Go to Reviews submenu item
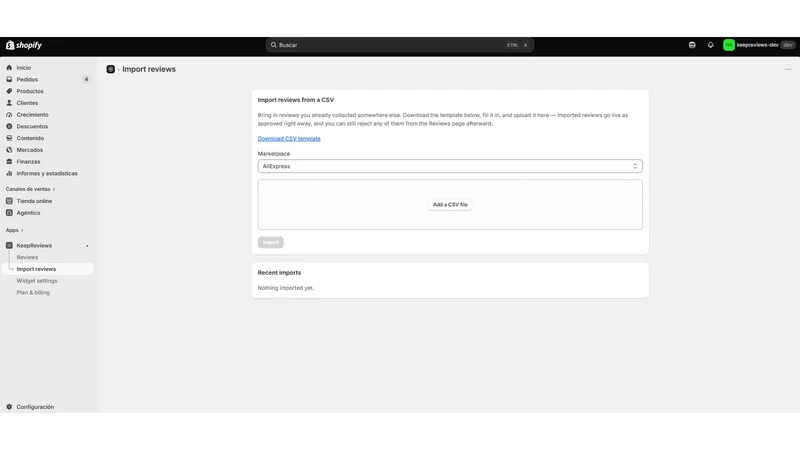 (27, 257)
